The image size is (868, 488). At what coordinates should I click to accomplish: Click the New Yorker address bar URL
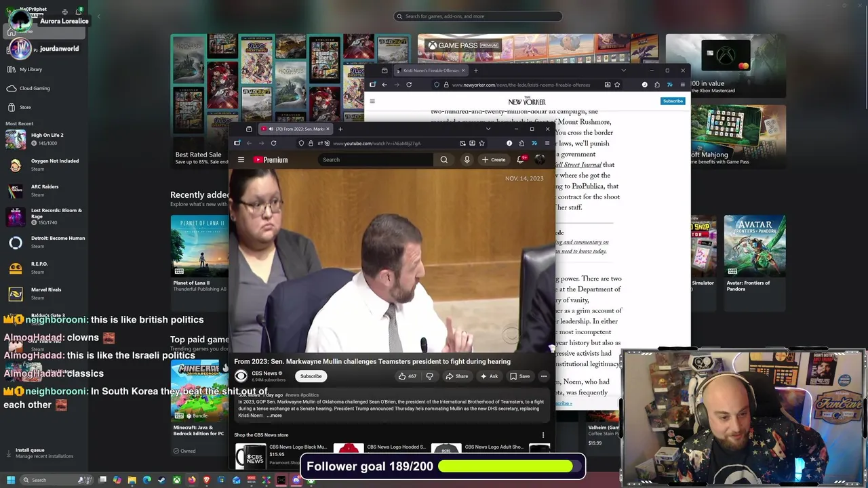521,85
